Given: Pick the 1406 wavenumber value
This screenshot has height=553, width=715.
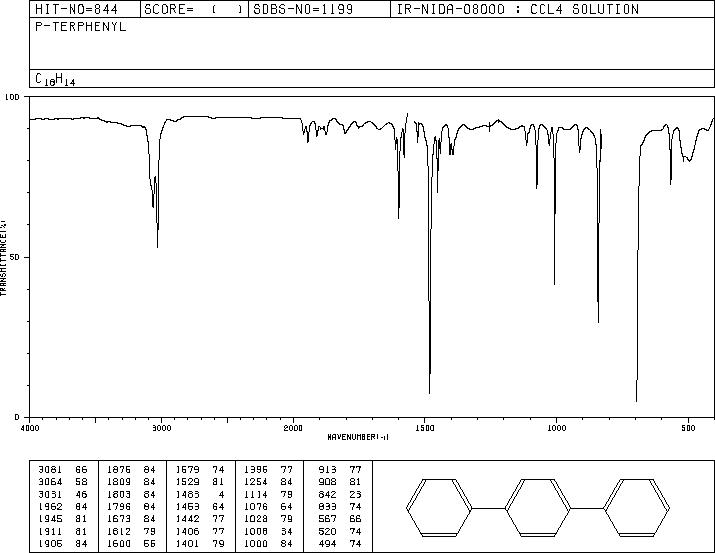Looking at the screenshot, I should coord(187,531).
